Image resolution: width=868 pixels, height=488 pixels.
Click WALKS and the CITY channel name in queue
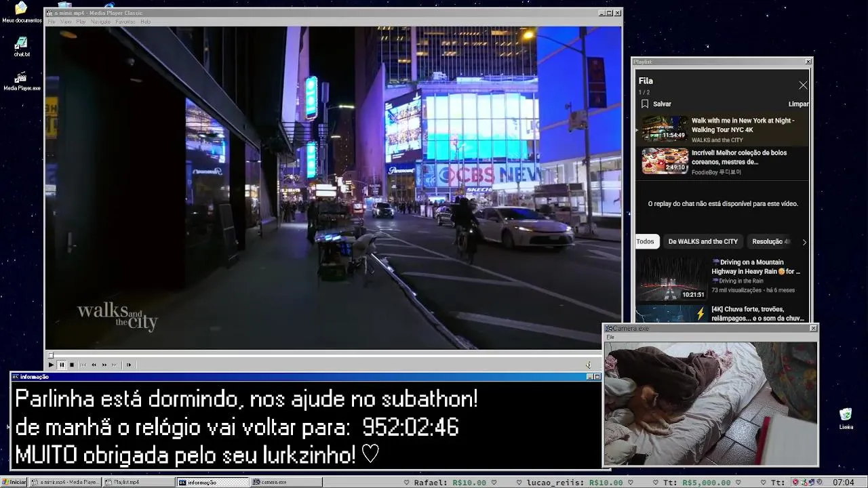[717, 140]
